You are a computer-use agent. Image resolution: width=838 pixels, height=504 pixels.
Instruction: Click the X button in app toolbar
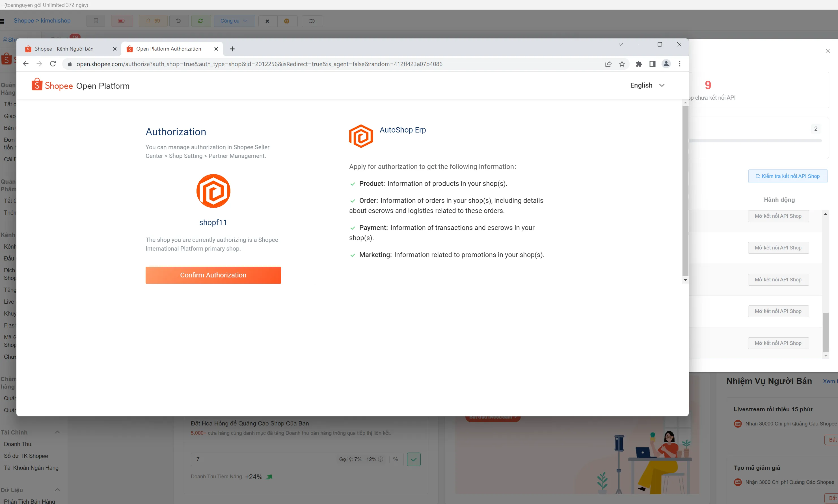pyautogui.click(x=267, y=21)
